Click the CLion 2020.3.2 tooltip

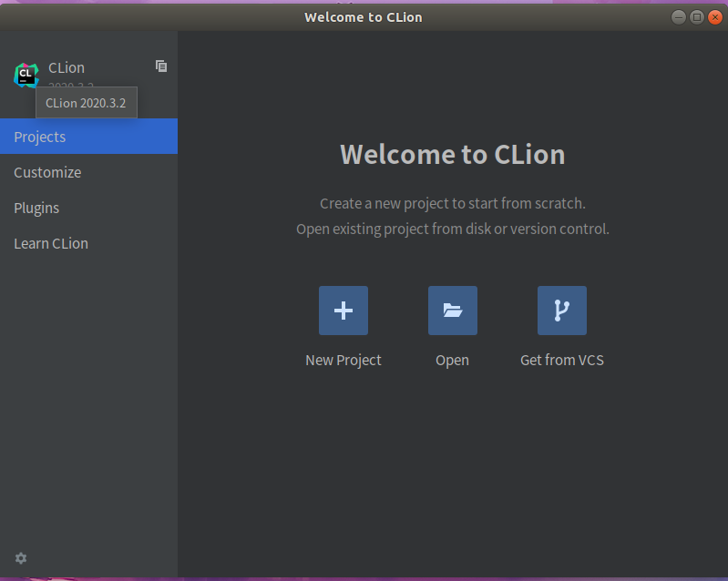87,103
